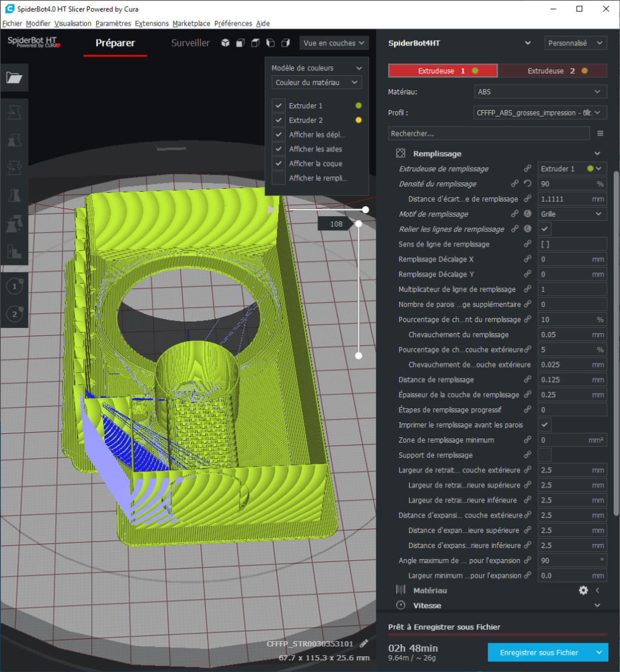Open file with the folder icon
Screen dimensions: 620x672
click(x=14, y=77)
